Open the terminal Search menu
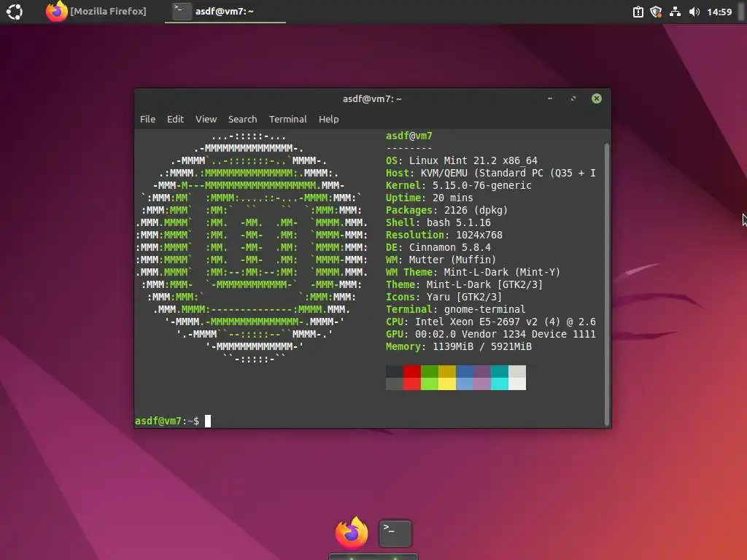 point(242,119)
